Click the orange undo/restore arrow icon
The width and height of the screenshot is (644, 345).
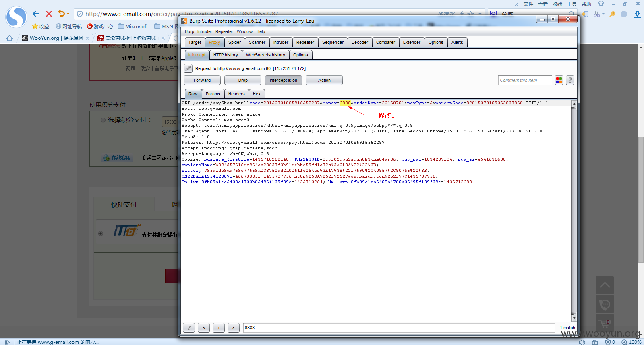[x=61, y=14]
